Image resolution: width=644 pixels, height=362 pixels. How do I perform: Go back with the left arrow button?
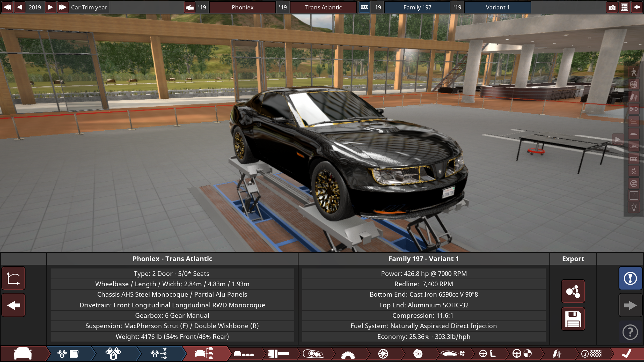pos(13,305)
